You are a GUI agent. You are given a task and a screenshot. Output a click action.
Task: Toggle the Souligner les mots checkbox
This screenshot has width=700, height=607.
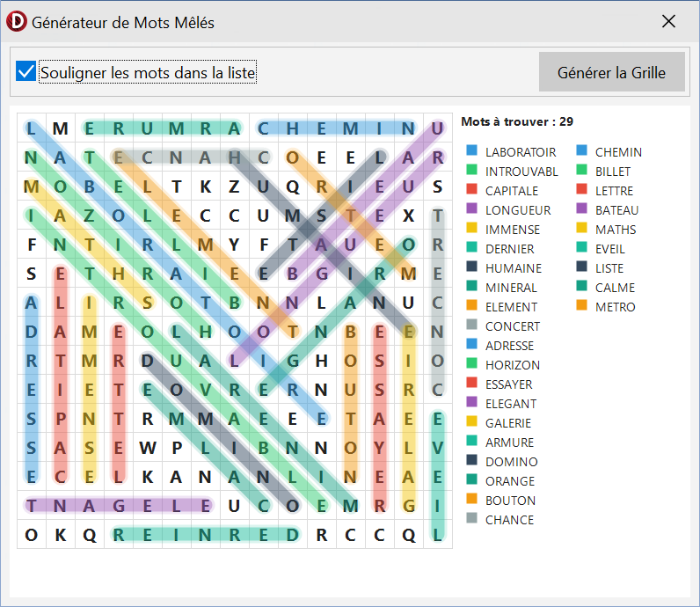26,72
